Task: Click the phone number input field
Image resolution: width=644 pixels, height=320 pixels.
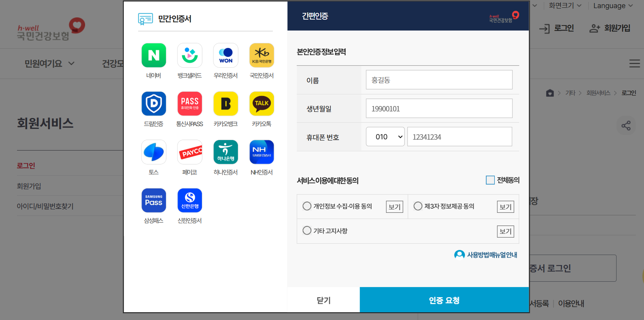Action: click(460, 137)
